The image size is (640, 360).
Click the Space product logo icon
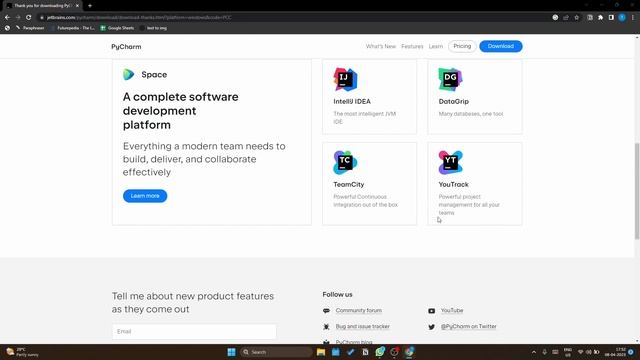pyautogui.click(x=129, y=74)
